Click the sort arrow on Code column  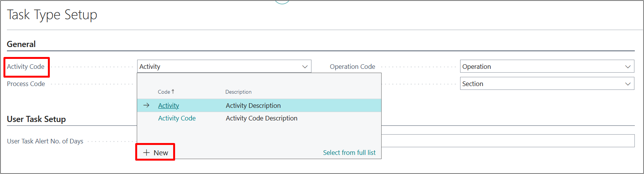[x=173, y=91]
